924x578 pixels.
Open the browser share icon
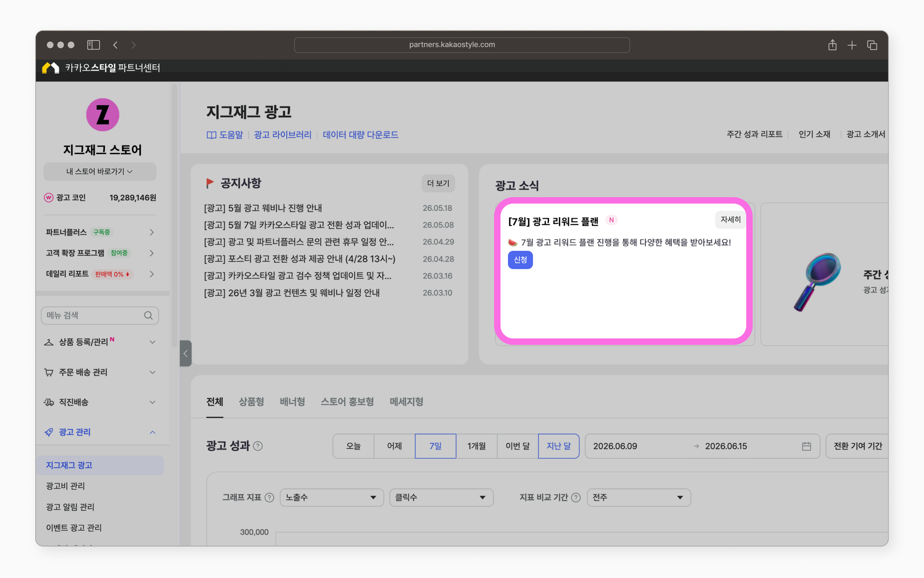tap(832, 45)
